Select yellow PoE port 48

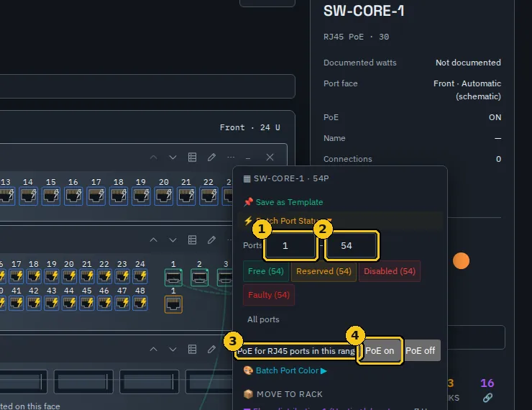click(x=139, y=303)
